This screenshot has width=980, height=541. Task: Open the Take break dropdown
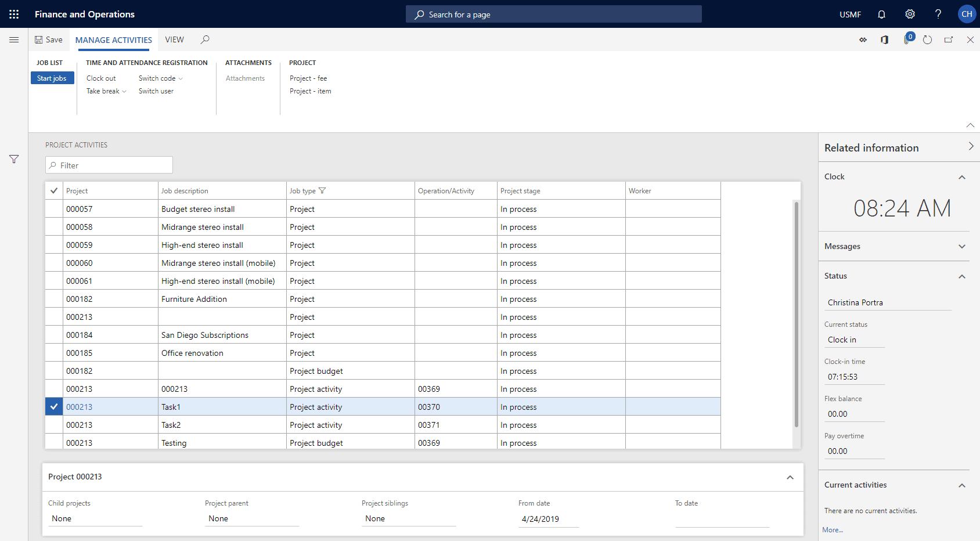106,91
